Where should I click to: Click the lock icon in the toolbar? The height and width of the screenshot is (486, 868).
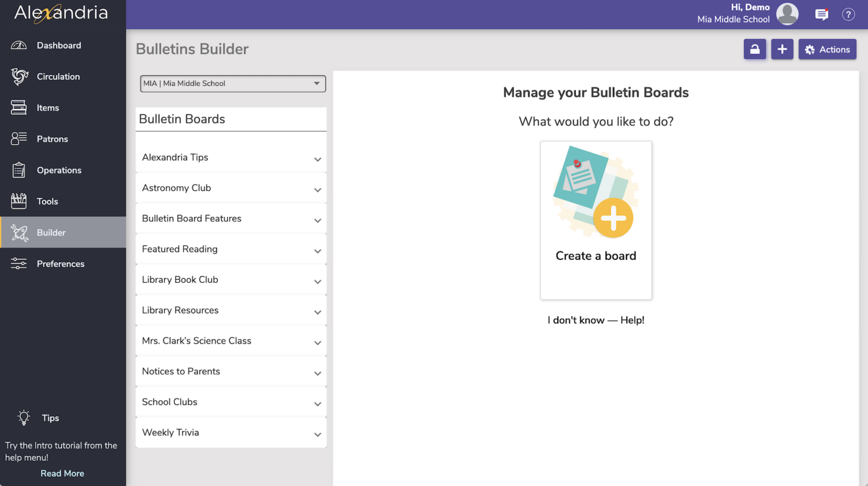tap(755, 49)
